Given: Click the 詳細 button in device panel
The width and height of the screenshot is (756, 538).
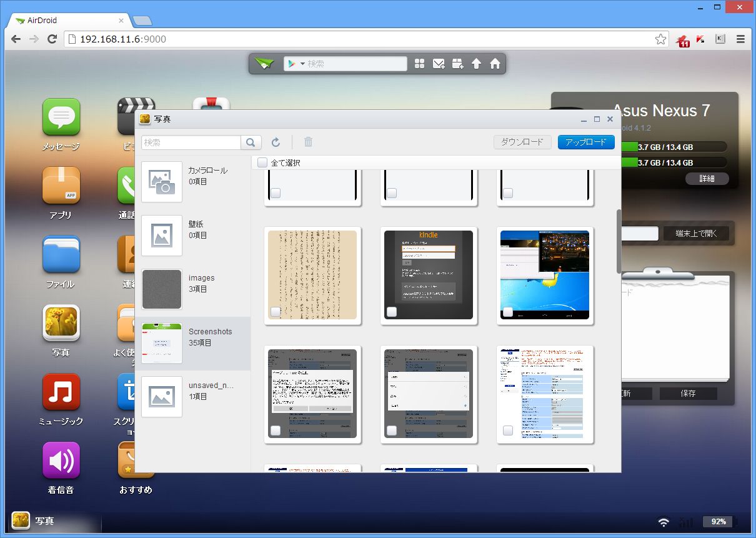Looking at the screenshot, I should pyautogui.click(x=707, y=179).
